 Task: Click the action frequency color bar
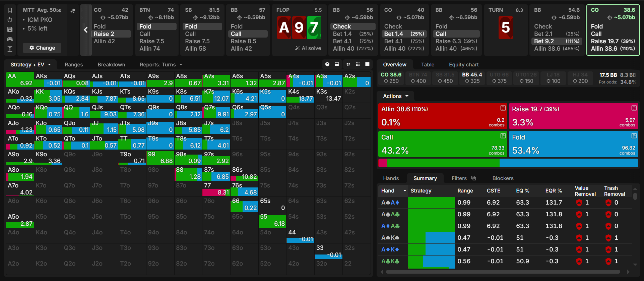click(x=508, y=163)
